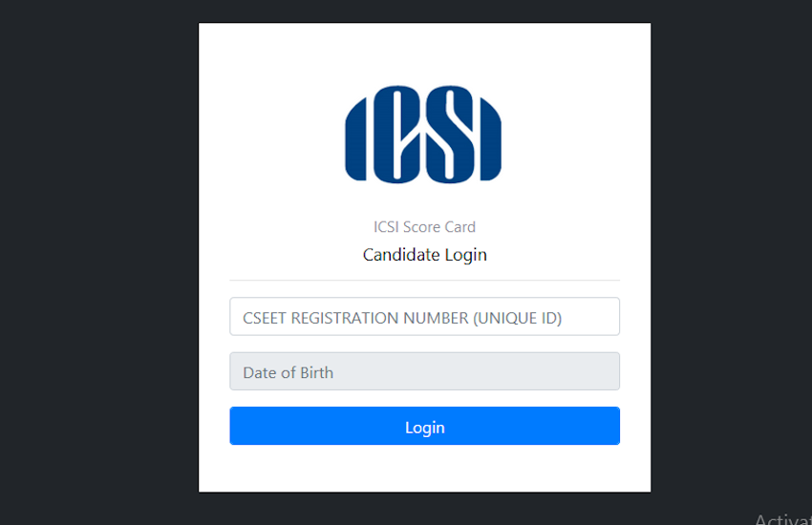Click the word 'Score' in the subtitle
Screen dimensions: 812x525
coord(421,227)
